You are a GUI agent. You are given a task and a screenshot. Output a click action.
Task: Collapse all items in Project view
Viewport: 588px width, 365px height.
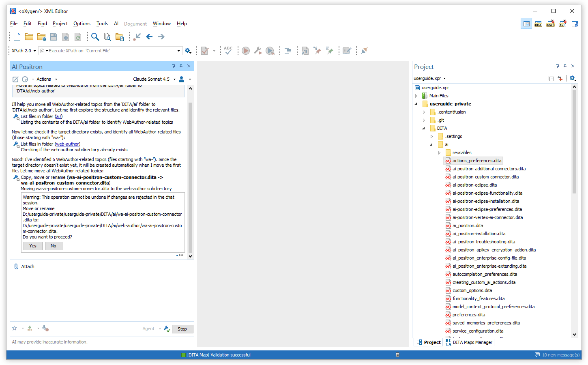click(x=551, y=79)
